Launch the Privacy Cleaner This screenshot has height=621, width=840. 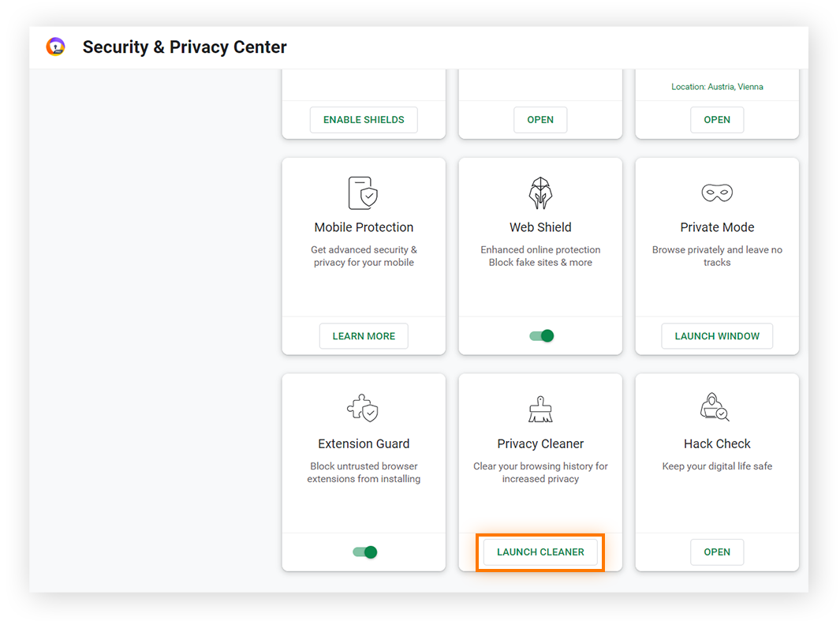tap(540, 552)
